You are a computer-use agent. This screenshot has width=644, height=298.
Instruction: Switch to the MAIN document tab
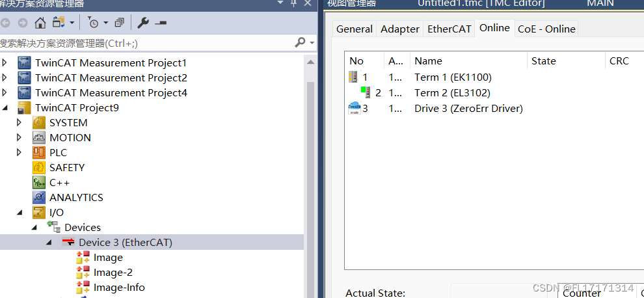pyautogui.click(x=600, y=3)
